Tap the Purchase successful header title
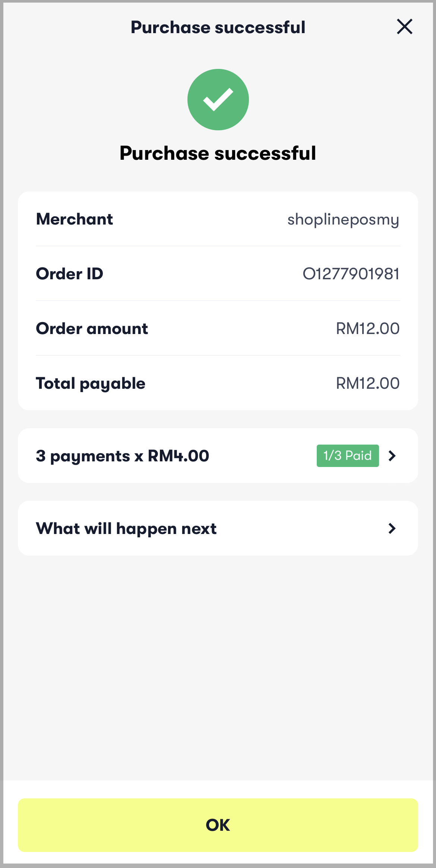Screen dimensions: 436x868 [218, 27]
